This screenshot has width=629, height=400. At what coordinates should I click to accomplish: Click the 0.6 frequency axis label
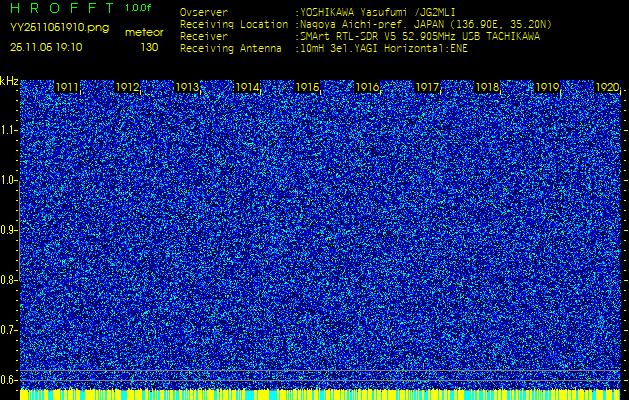pos(9,380)
